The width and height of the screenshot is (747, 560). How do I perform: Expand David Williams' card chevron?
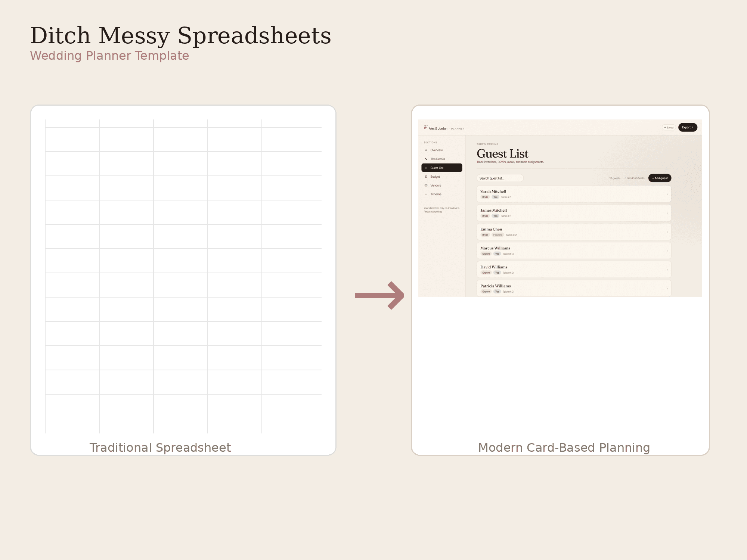click(x=667, y=270)
